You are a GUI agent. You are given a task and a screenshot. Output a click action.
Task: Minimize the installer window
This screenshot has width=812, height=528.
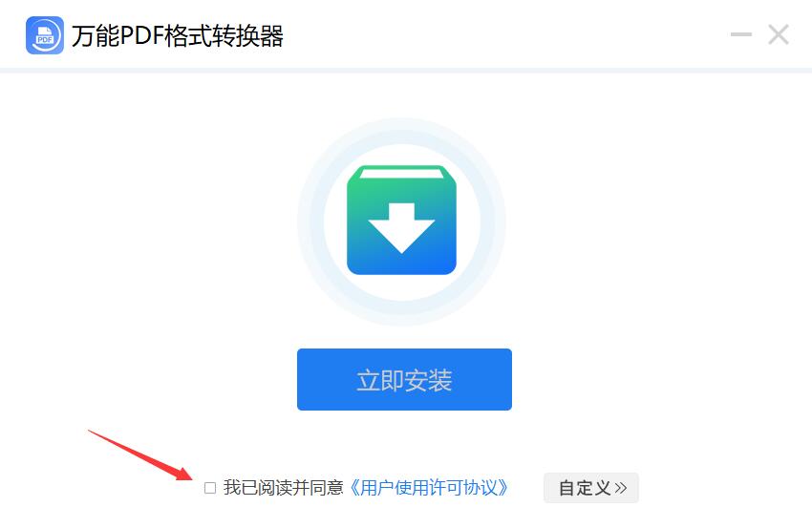pos(741,34)
